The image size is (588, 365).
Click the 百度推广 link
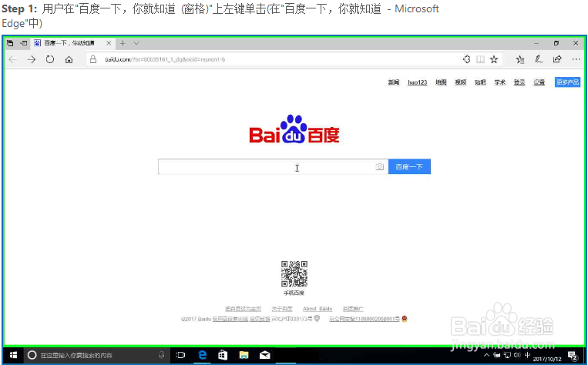click(x=353, y=309)
